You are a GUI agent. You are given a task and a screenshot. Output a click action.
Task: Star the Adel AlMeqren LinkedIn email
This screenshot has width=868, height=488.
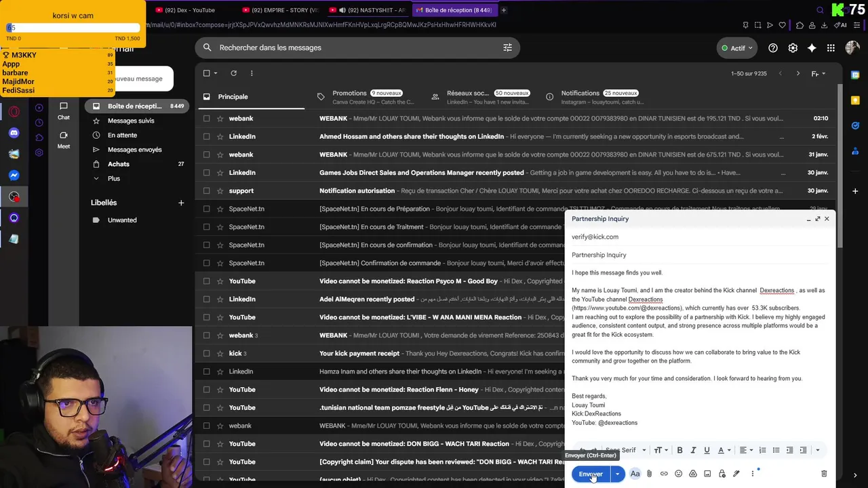[220, 299]
